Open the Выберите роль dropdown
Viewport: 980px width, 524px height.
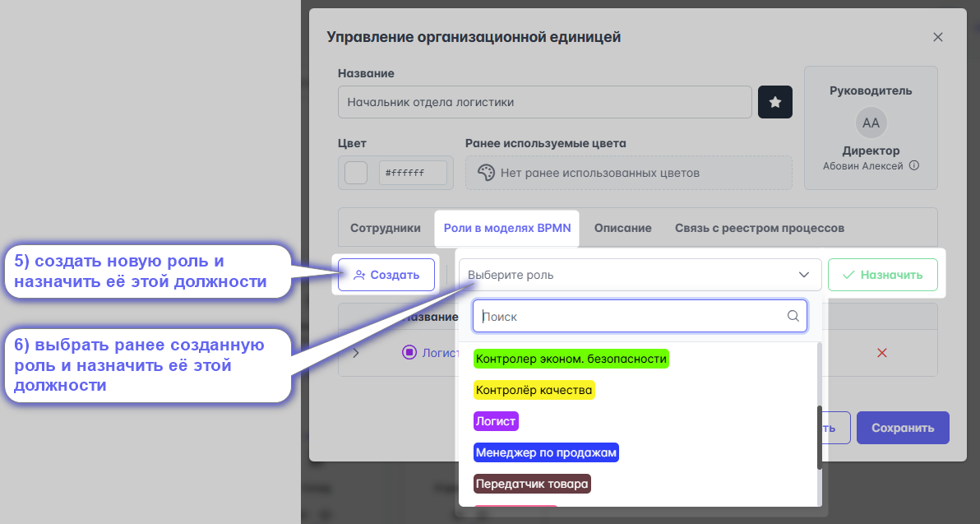coord(639,275)
